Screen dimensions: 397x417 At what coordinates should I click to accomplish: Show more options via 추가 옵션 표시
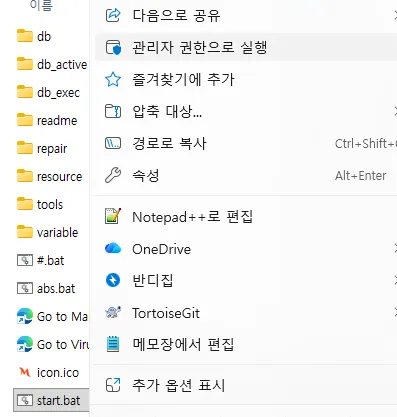tap(246, 385)
